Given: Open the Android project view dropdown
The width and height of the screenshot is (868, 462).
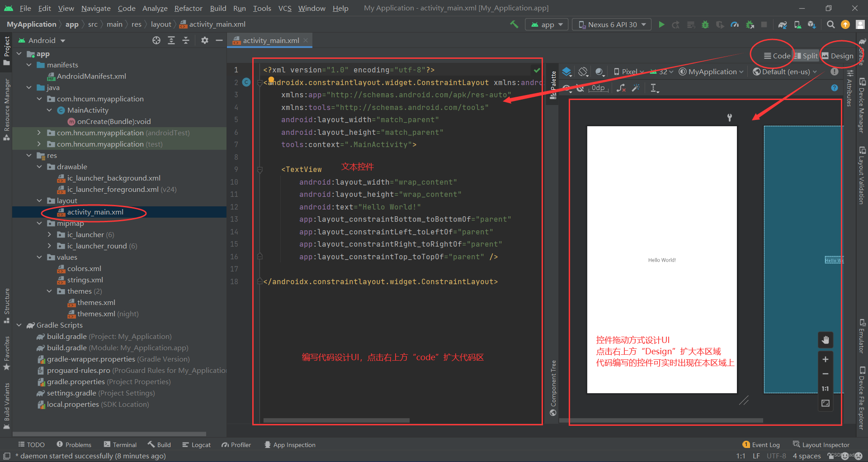Looking at the screenshot, I should point(42,40).
